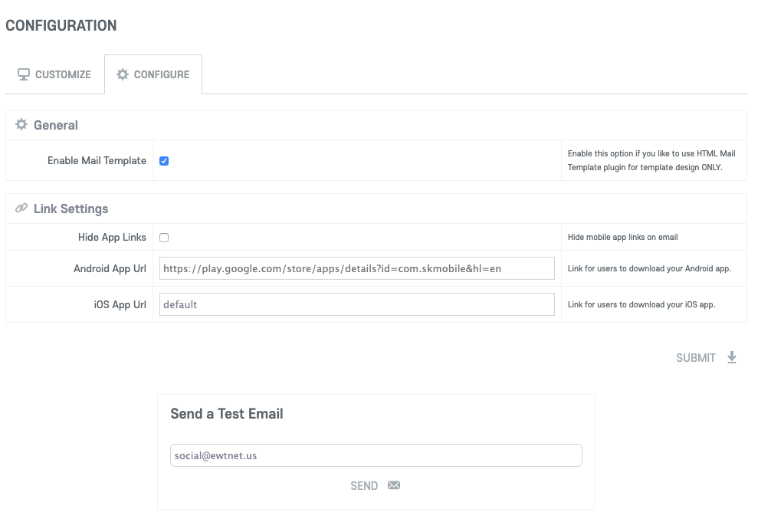Image resolution: width=771 pixels, height=532 pixels.
Task: Click the chain link icon beside Link Settings
Action: (21, 209)
